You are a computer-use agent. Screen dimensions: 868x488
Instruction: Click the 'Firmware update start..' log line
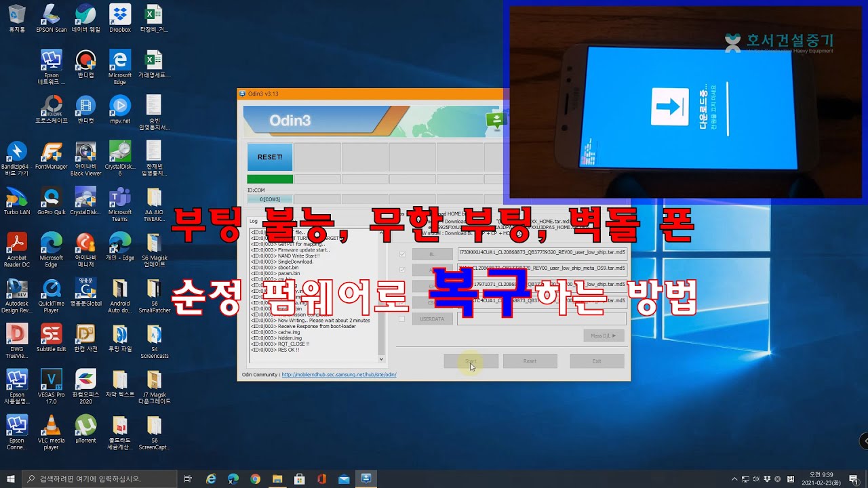coord(290,250)
